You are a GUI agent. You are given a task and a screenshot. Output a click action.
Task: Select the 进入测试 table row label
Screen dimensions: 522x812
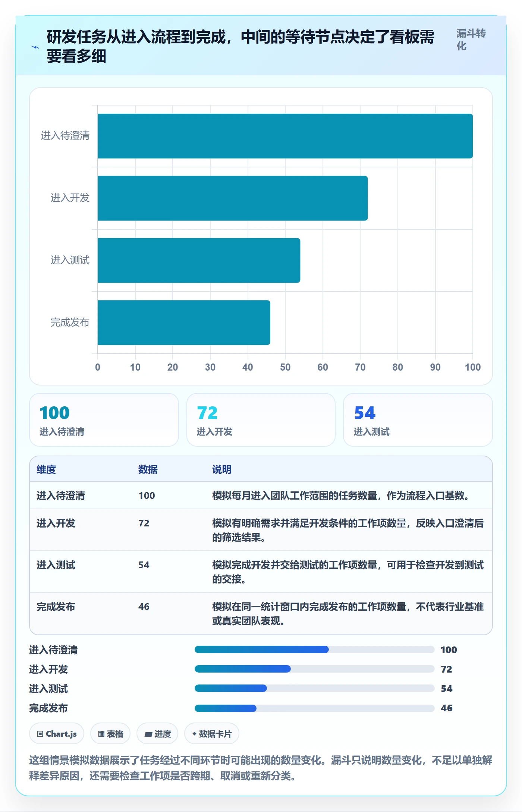coord(56,565)
